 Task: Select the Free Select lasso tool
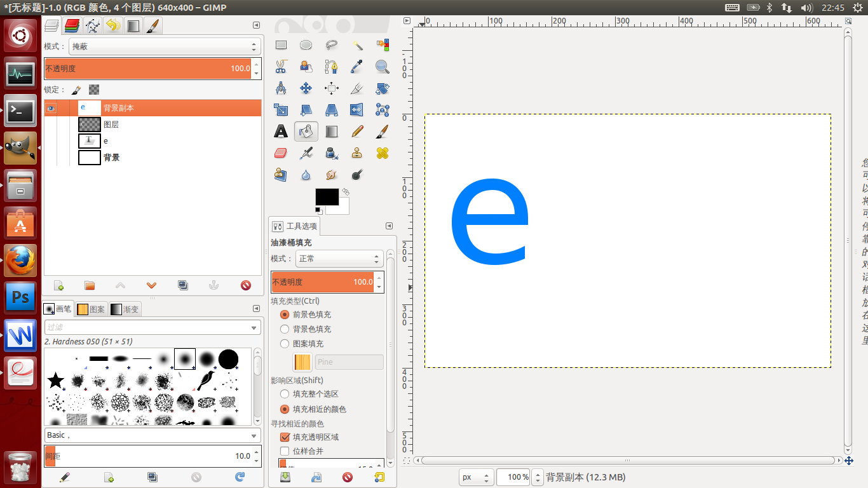(332, 45)
